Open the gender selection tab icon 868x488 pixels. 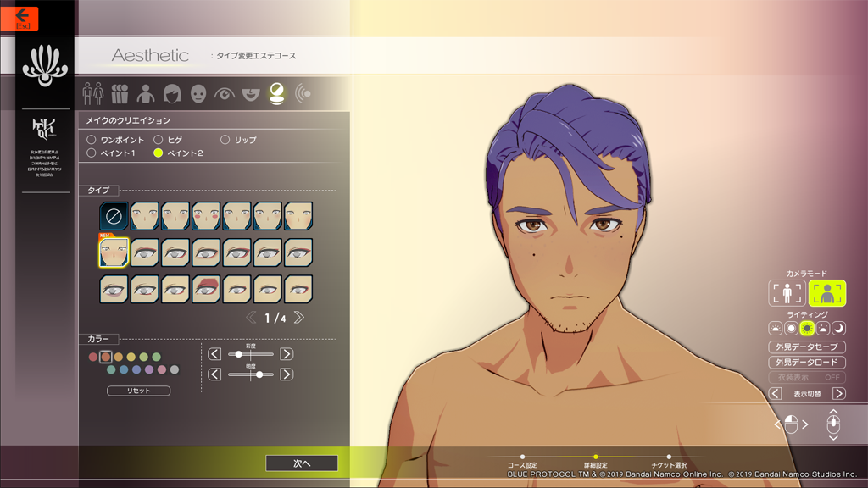tap(92, 93)
